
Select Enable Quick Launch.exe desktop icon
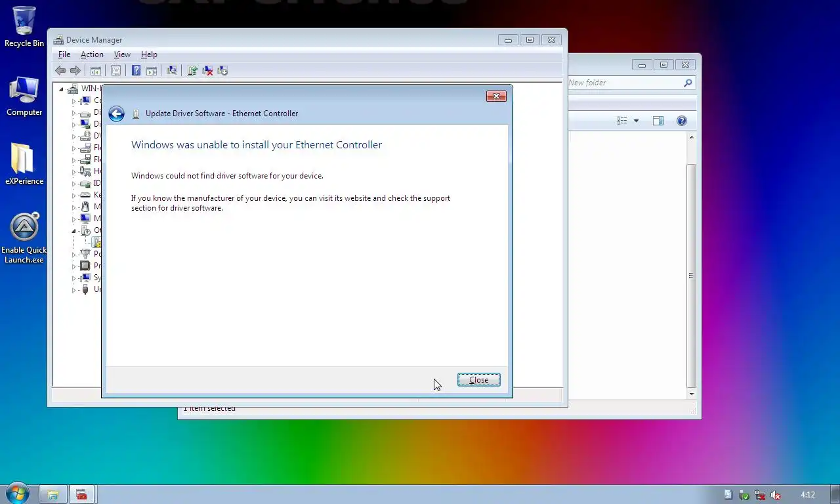[24, 238]
